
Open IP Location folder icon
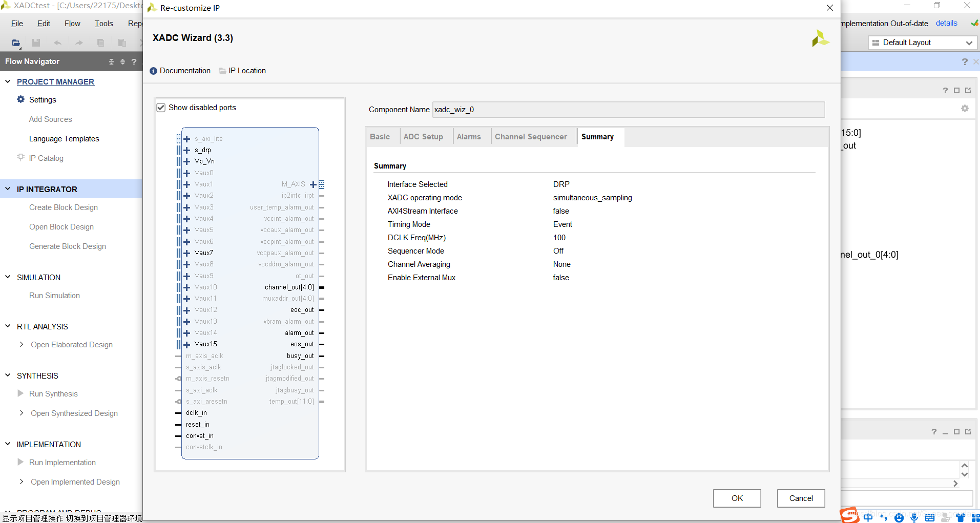point(222,71)
